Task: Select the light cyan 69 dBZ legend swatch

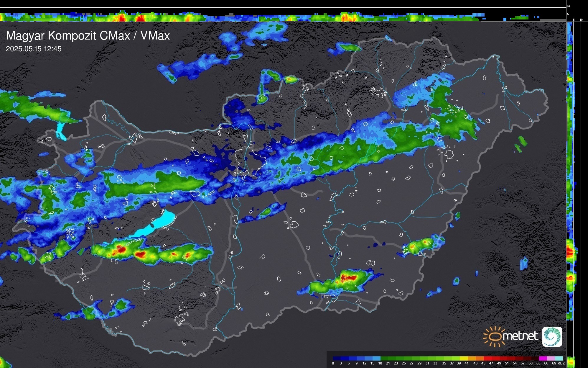Action: click(x=559, y=358)
